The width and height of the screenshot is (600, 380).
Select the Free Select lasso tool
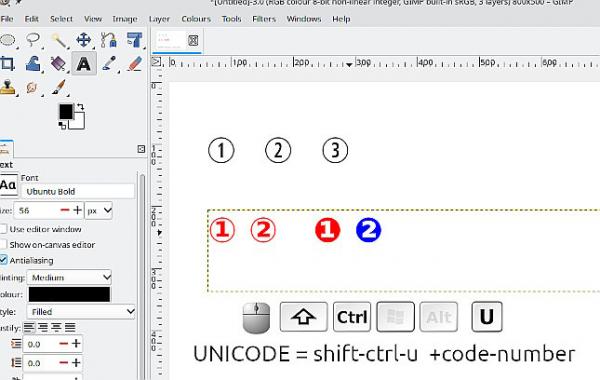(x=33, y=40)
